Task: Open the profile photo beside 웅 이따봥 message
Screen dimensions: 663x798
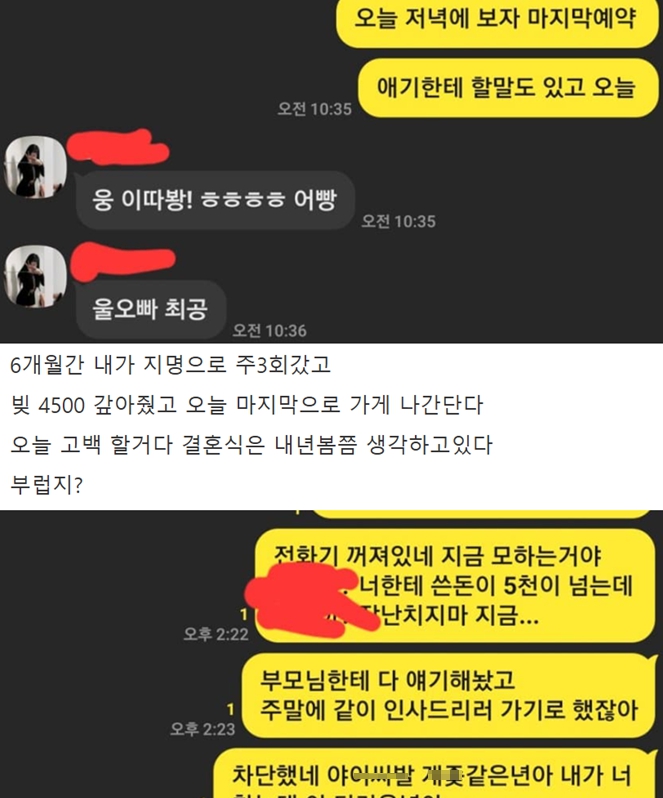Action: point(36,167)
